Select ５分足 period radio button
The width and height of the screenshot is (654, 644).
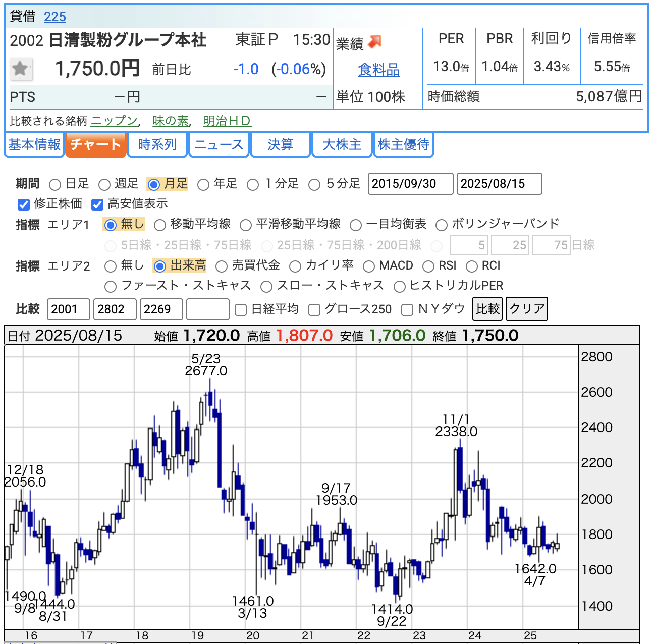point(314,184)
